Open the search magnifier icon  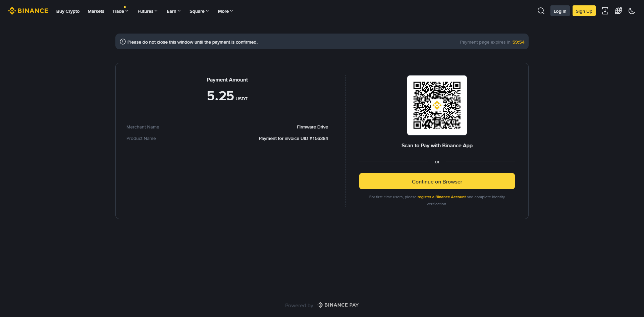(x=541, y=11)
